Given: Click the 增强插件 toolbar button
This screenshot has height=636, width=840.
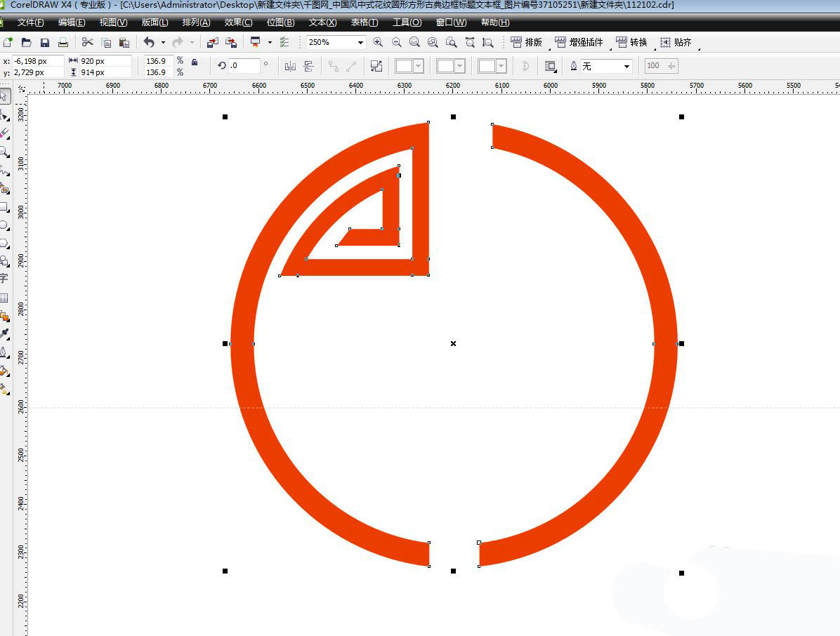Looking at the screenshot, I should click(x=579, y=43).
